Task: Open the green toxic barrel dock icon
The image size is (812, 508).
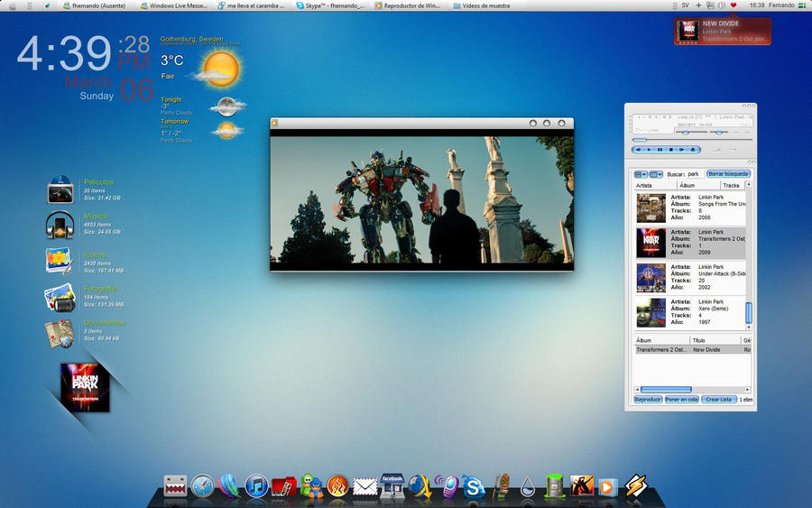Action: click(x=555, y=486)
